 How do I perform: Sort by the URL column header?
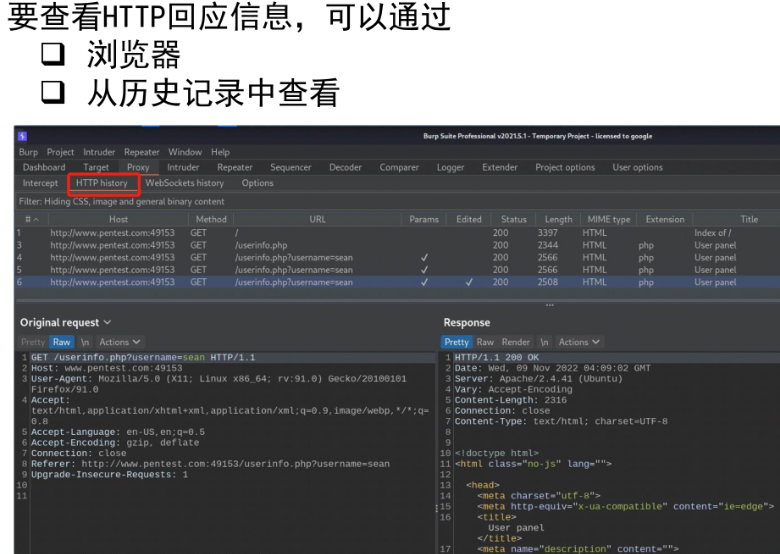317,219
